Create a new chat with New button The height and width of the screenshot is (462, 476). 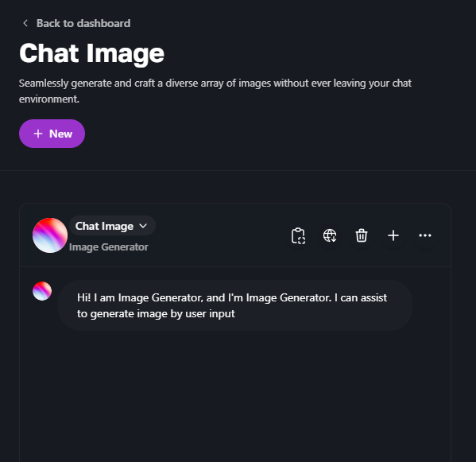click(52, 134)
